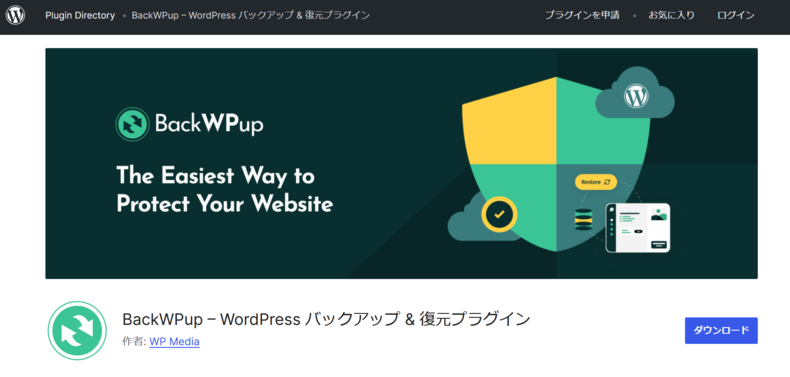Image resolution: width=790 pixels, height=377 pixels.
Task: Click ログイン in the header
Action: point(736,16)
